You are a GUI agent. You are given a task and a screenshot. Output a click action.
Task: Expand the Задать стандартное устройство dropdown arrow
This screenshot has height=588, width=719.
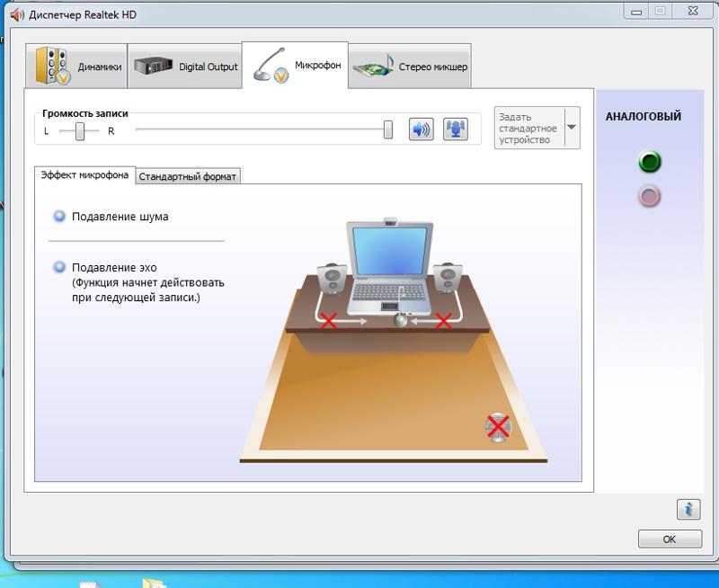(571, 128)
